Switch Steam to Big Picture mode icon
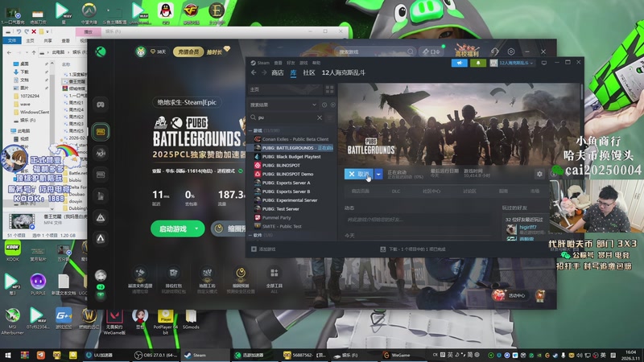The height and width of the screenshot is (362, 644). pyautogui.click(x=544, y=63)
